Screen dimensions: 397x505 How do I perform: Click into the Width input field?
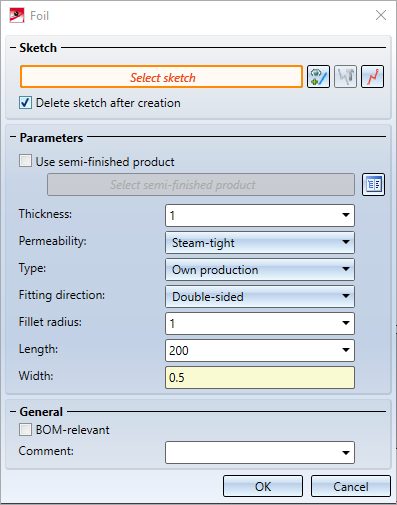point(260,377)
